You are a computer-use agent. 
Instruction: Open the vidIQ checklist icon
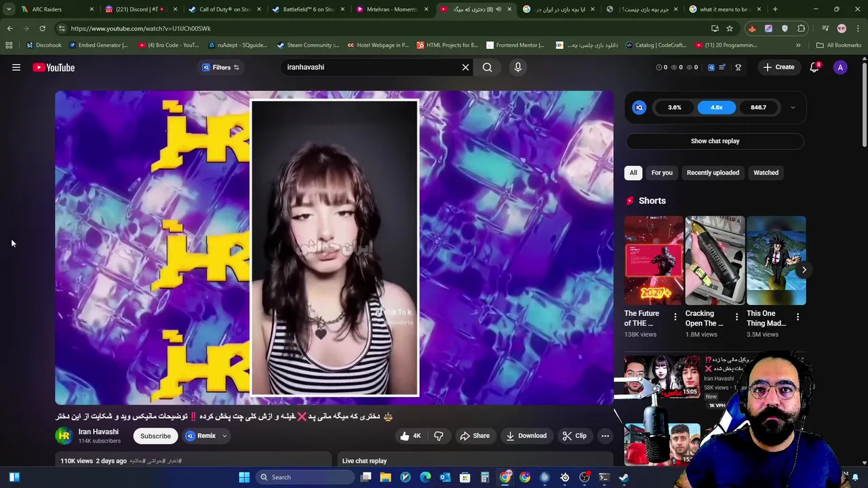click(723, 67)
